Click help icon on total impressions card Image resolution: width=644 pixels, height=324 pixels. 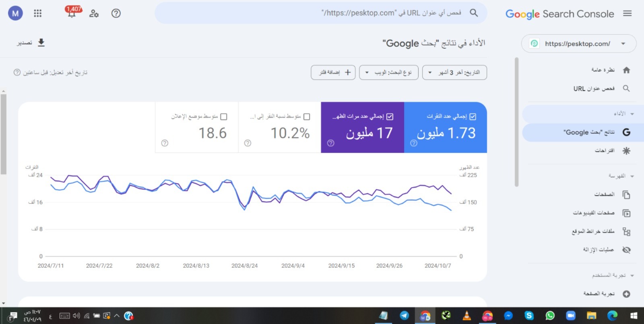point(331,143)
